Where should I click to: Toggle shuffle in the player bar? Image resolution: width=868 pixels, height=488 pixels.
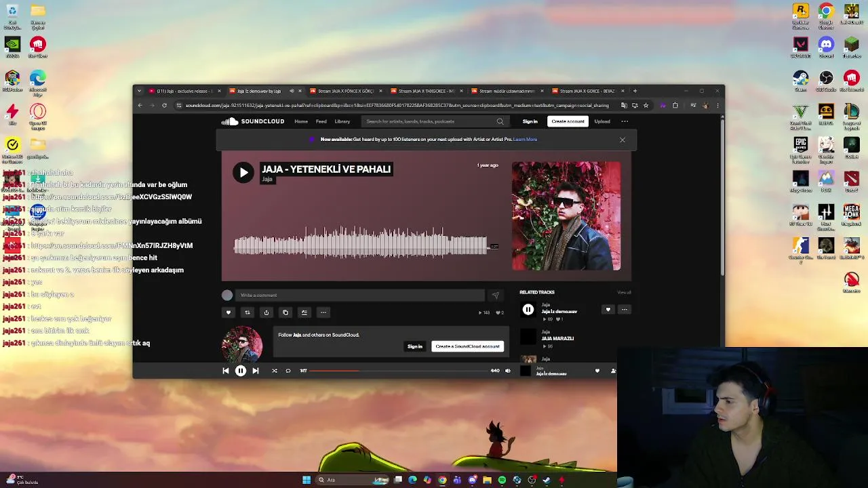pos(275,371)
